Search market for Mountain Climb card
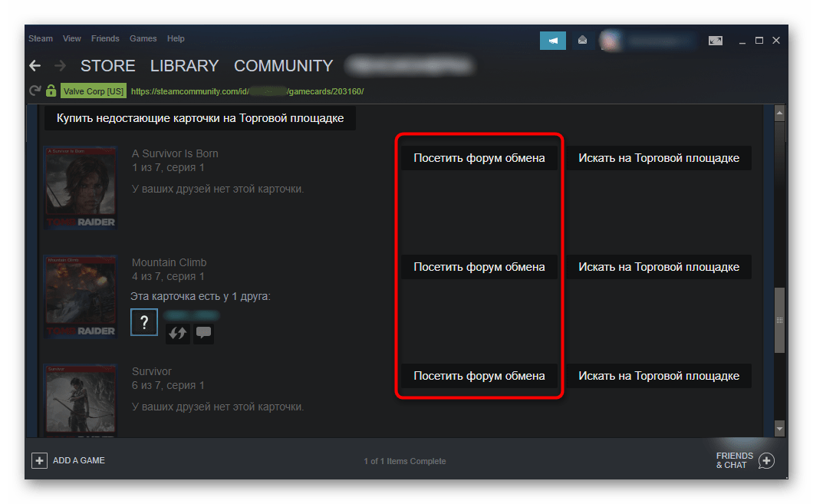The image size is (813, 504). tap(659, 267)
